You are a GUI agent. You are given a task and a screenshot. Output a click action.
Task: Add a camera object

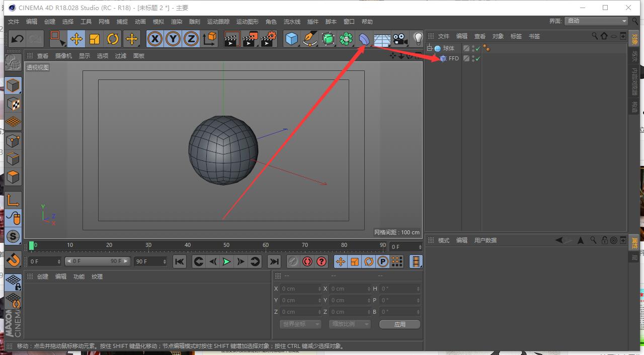pos(400,39)
